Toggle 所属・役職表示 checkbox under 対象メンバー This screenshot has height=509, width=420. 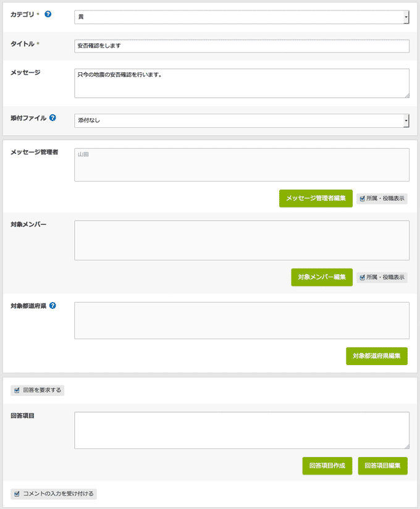[x=363, y=277]
